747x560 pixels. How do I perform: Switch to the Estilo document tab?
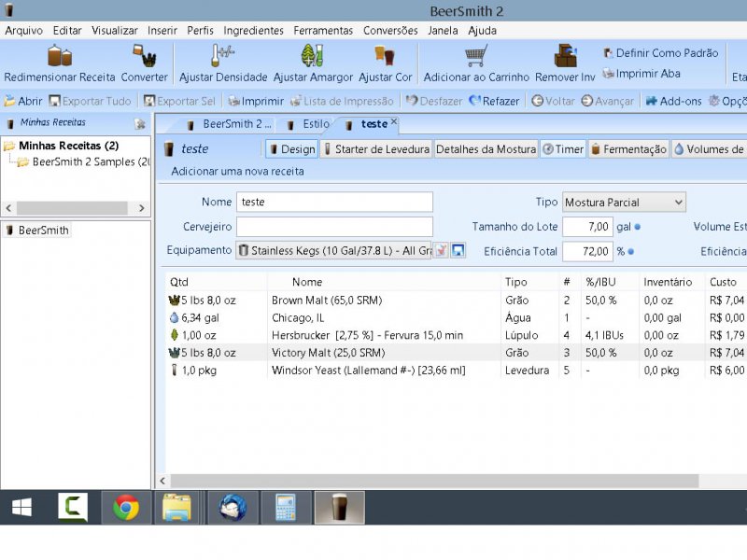(x=309, y=124)
